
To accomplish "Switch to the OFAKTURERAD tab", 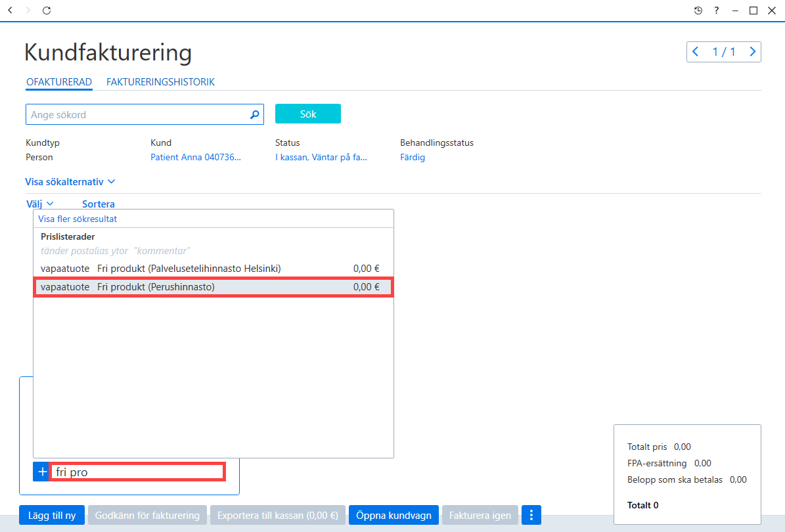I will point(59,82).
